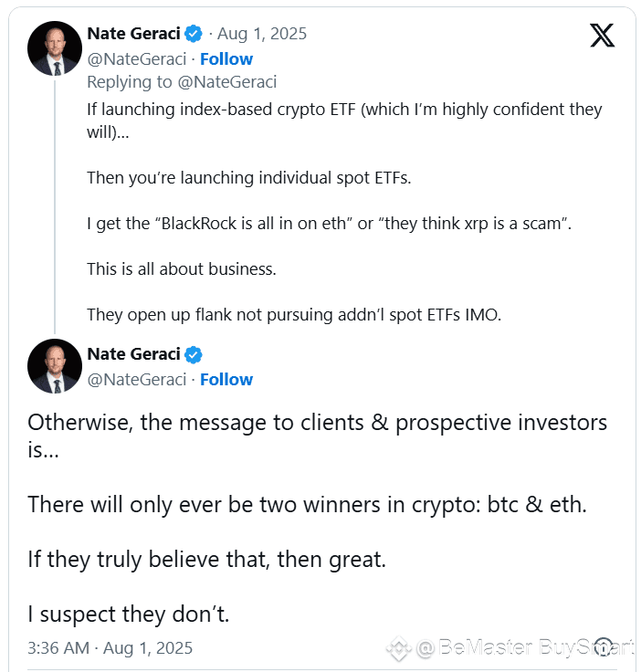Click the @NateGeraci handle under the lower name

(x=137, y=380)
